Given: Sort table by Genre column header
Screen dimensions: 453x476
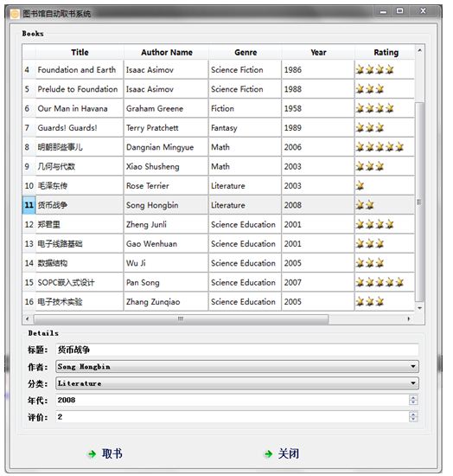Looking at the screenshot, I should point(246,52).
